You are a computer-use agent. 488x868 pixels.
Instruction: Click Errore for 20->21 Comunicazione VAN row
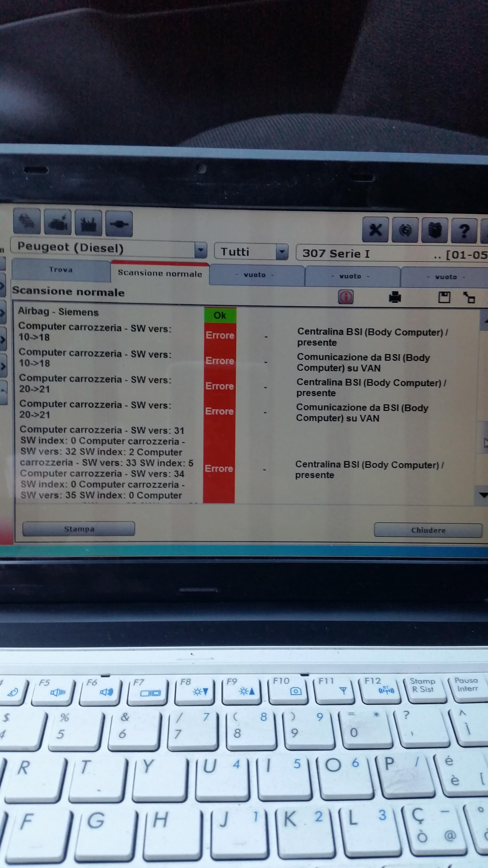click(x=219, y=411)
